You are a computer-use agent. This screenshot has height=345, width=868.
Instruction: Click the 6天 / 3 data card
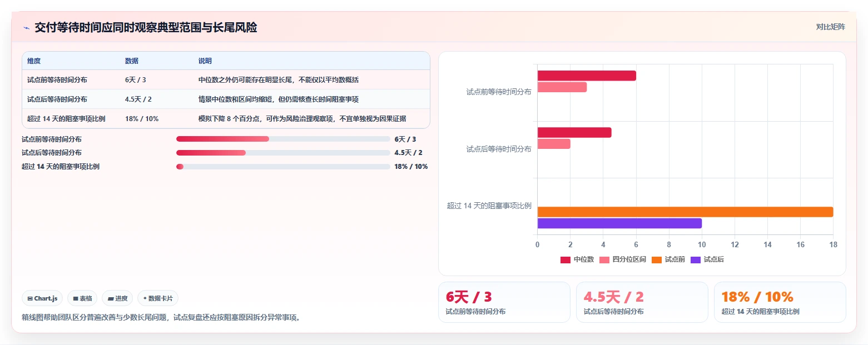pos(504,302)
